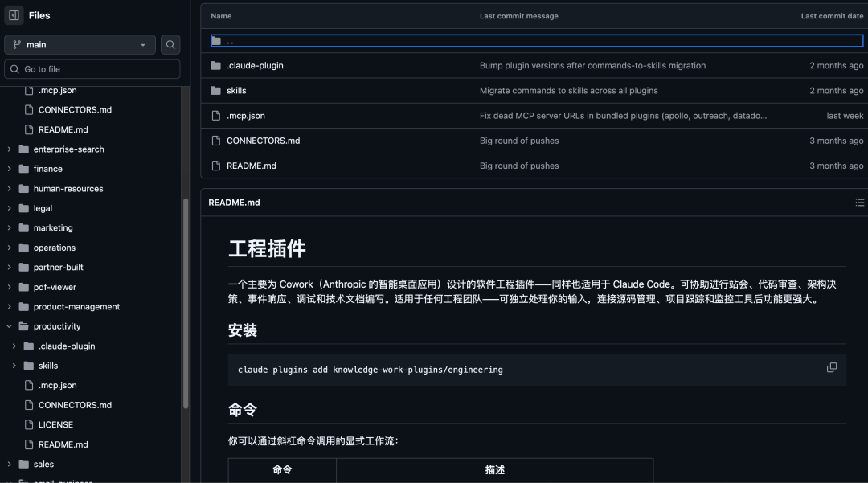Go to parent directory row
Screen dimensions: 868x483
(x=536, y=41)
